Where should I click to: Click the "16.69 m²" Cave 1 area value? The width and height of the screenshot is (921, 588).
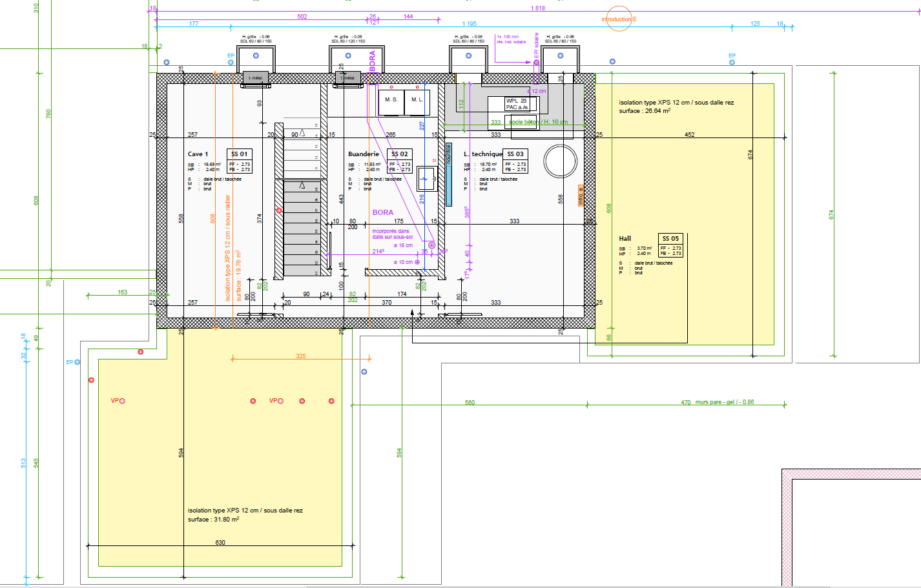212,165
